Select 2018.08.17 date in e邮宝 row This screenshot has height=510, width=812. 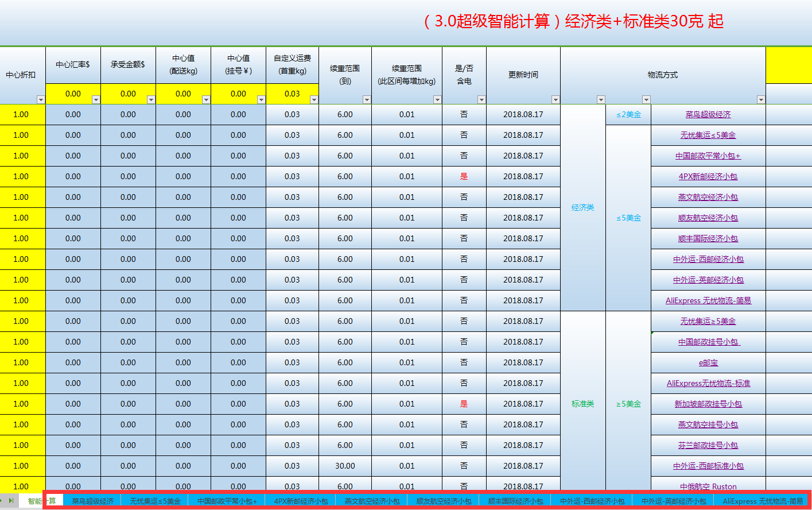click(x=523, y=362)
